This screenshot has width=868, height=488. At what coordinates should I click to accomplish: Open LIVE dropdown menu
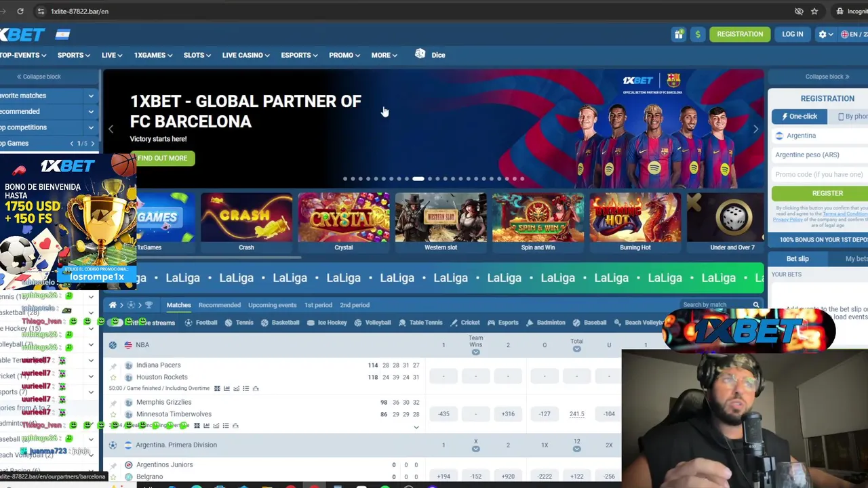[112, 55]
